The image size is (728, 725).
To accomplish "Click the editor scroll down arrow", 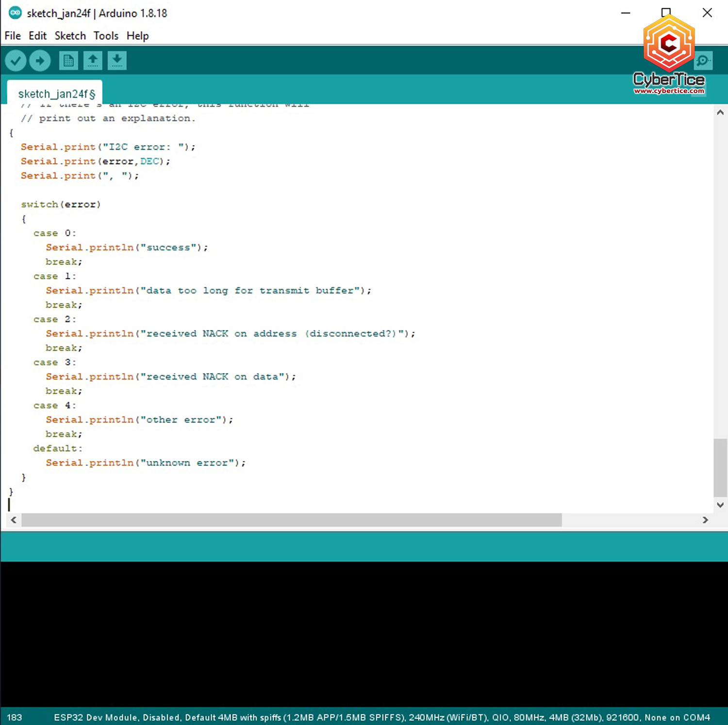I will click(720, 505).
